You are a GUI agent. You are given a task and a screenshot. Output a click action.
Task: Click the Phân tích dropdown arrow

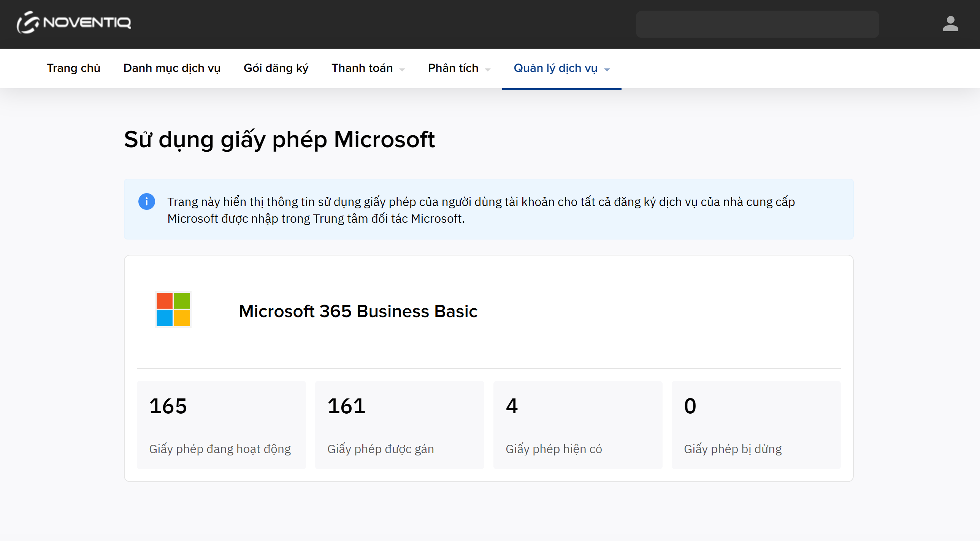pyautogui.click(x=488, y=70)
